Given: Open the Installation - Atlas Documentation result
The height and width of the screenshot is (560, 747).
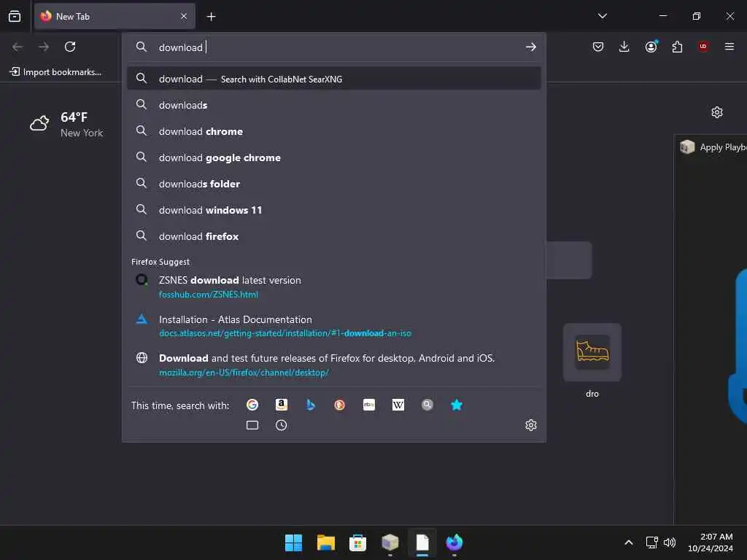Looking at the screenshot, I should pos(334,326).
